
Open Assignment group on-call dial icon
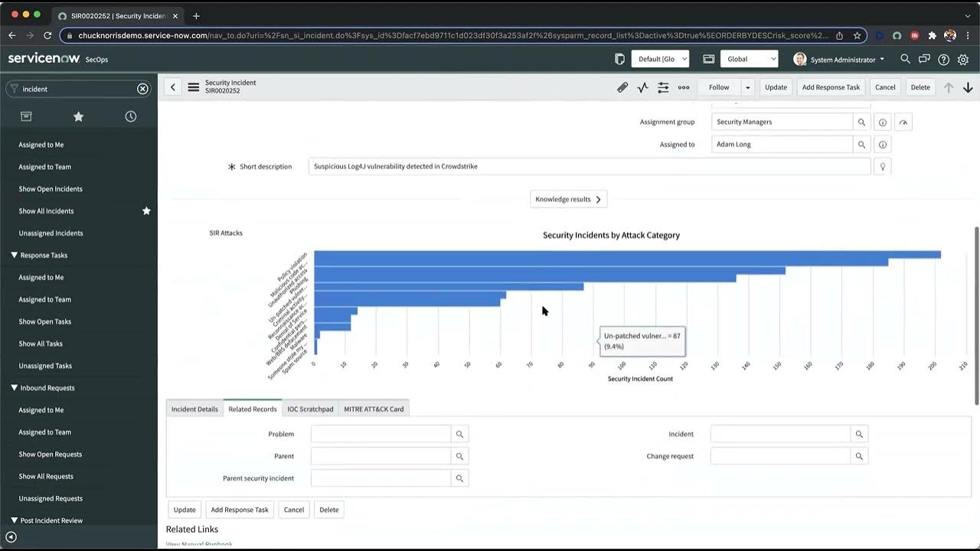(903, 122)
